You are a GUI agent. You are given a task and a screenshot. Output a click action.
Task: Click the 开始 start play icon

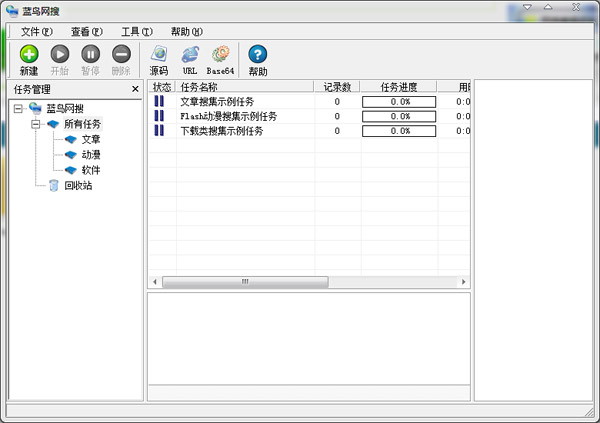[x=60, y=54]
